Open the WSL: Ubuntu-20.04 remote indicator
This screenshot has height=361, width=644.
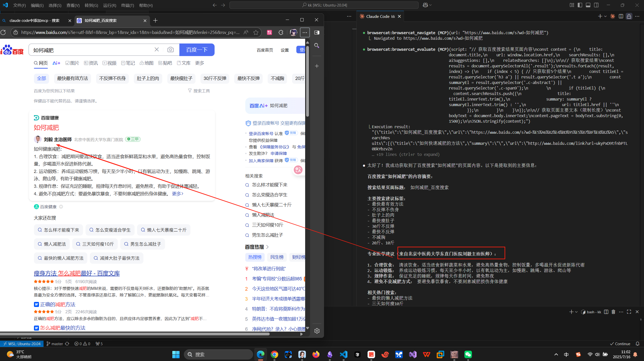point(22,344)
